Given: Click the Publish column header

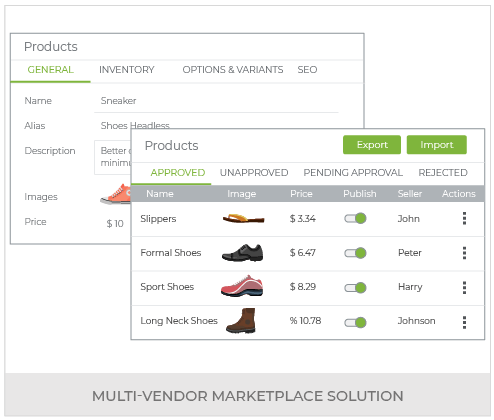Looking at the screenshot, I should tap(360, 194).
